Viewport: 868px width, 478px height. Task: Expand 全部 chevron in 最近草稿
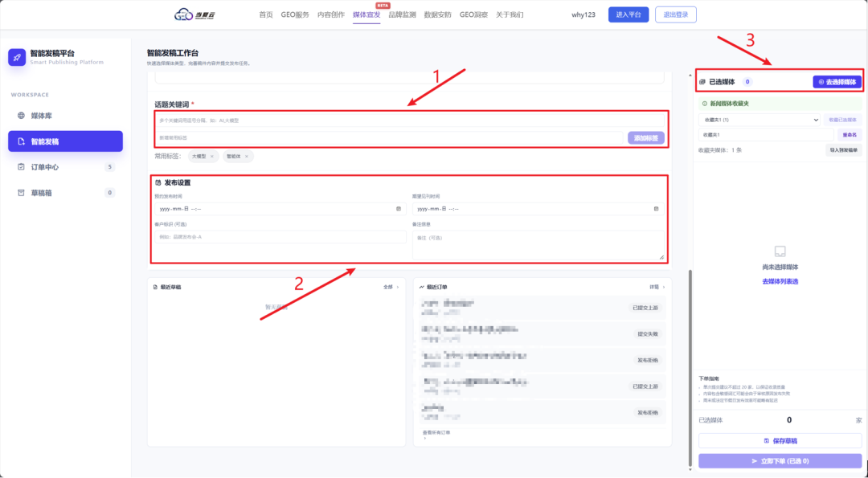[x=398, y=287]
